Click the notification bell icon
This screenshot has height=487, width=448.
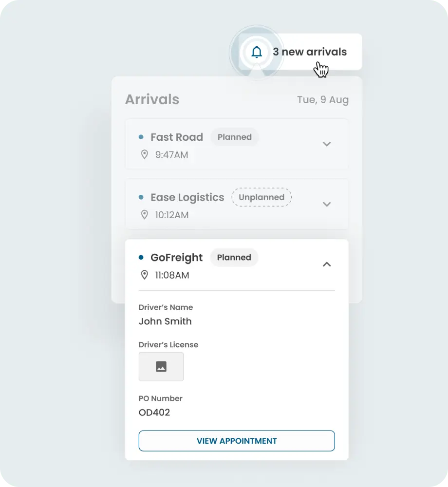pos(257,52)
